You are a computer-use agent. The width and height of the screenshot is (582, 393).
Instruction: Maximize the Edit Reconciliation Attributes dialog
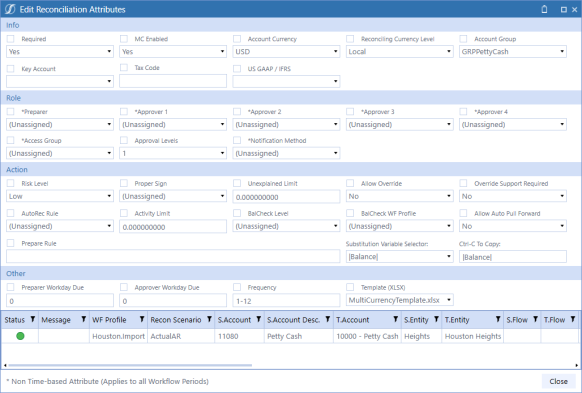pos(563,10)
